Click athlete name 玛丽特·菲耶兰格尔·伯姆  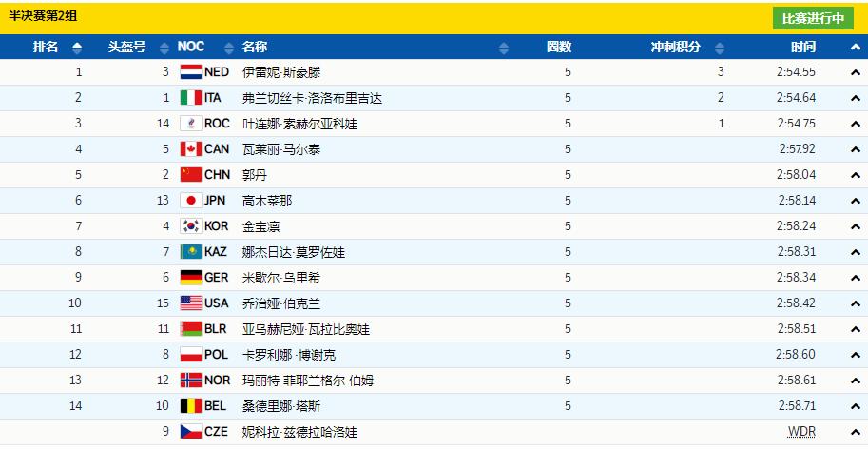click(x=308, y=381)
